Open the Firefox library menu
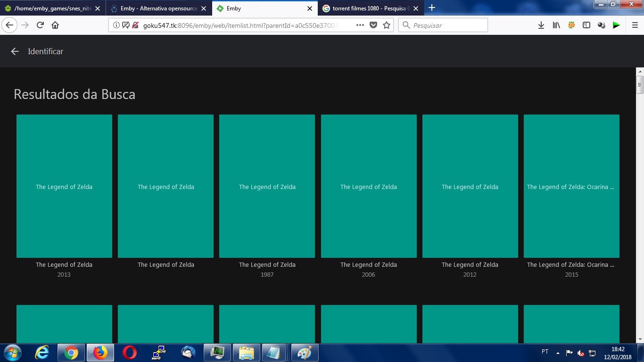 click(556, 25)
